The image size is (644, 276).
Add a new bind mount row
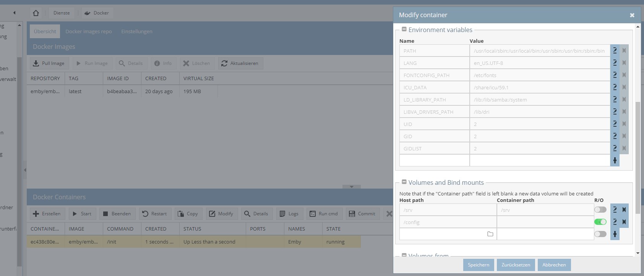point(615,234)
